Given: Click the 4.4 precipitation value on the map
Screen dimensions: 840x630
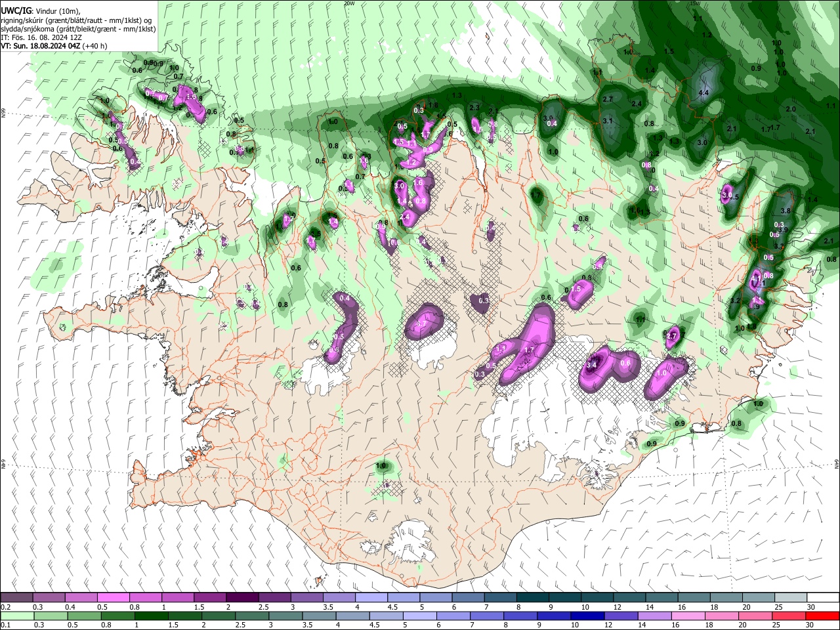Looking at the screenshot, I should pyautogui.click(x=703, y=93).
